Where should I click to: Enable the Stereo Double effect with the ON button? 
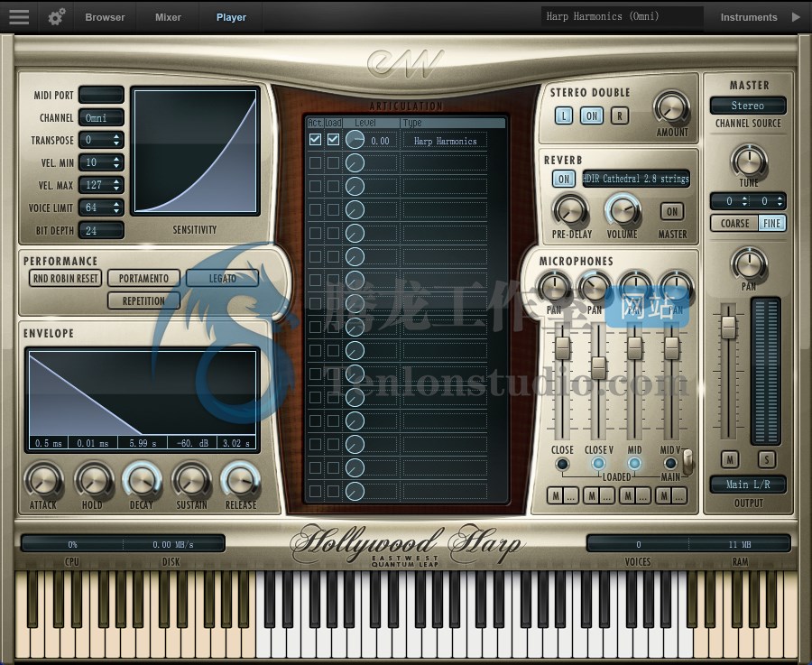(x=591, y=115)
